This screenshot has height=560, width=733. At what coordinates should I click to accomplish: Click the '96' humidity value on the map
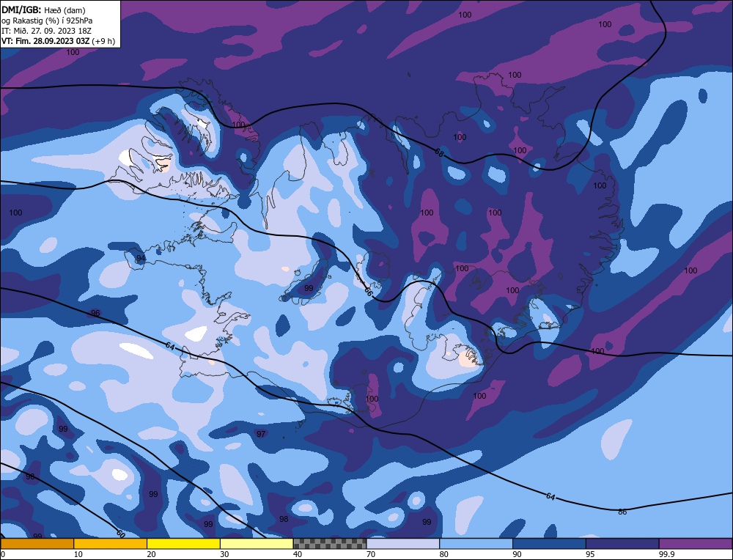pyautogui.click(x=95, y=313)
